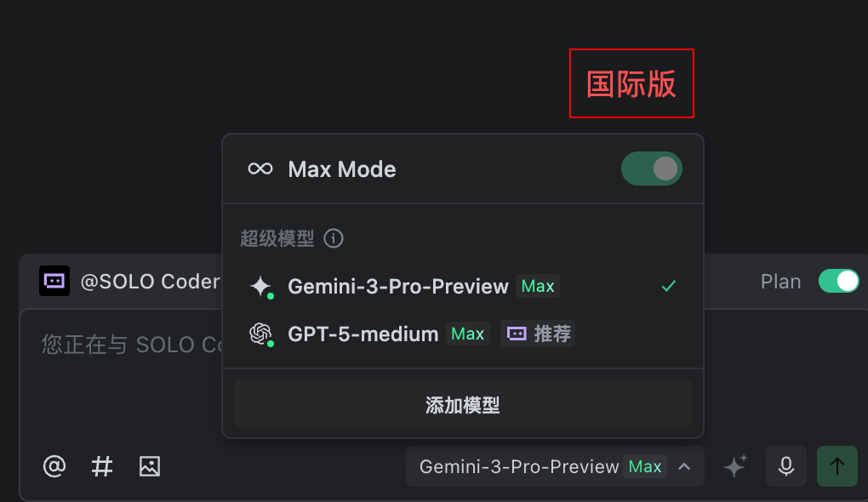Click the 推荐 recommended badge

click(x=538, y=334)
